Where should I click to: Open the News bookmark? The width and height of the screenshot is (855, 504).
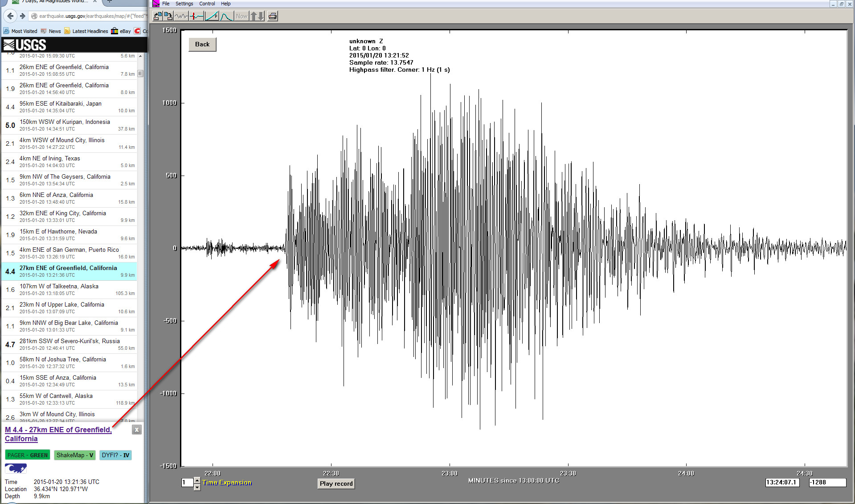(51, 31)
